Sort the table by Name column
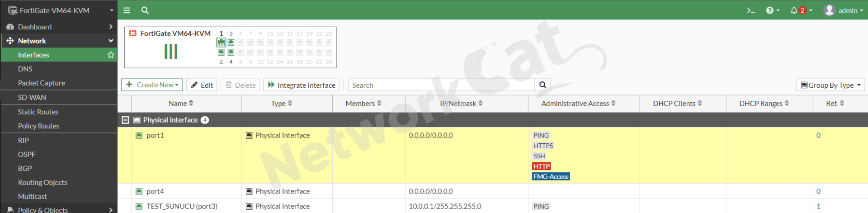Viewport: 868px width, 213px height. (181, 104)
